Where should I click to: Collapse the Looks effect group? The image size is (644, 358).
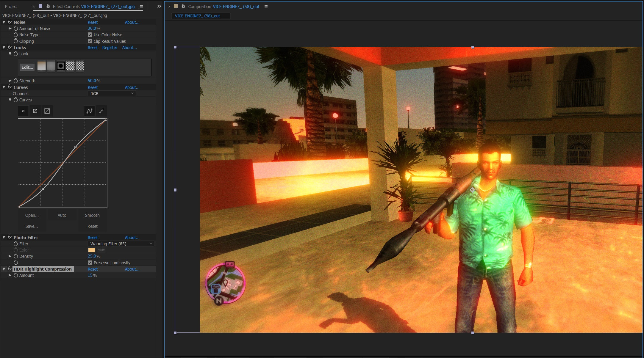tap(4, 48)
